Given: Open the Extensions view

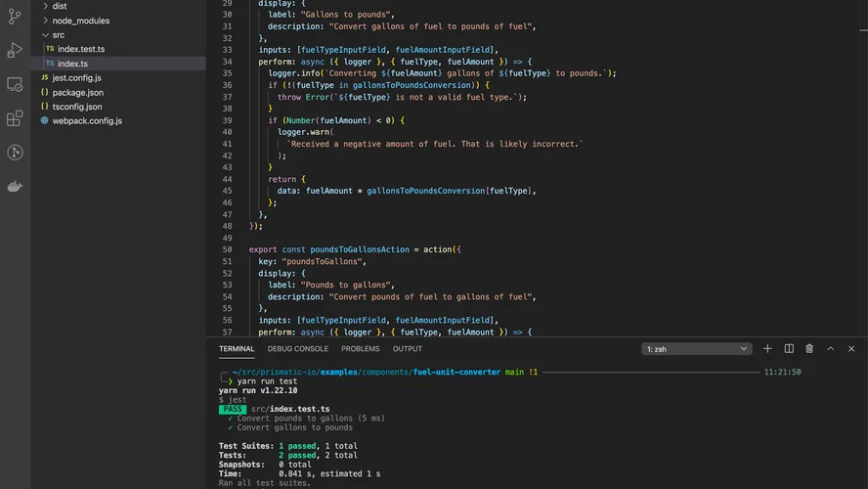Looking at the screenshot, I should tap(15, 118).
